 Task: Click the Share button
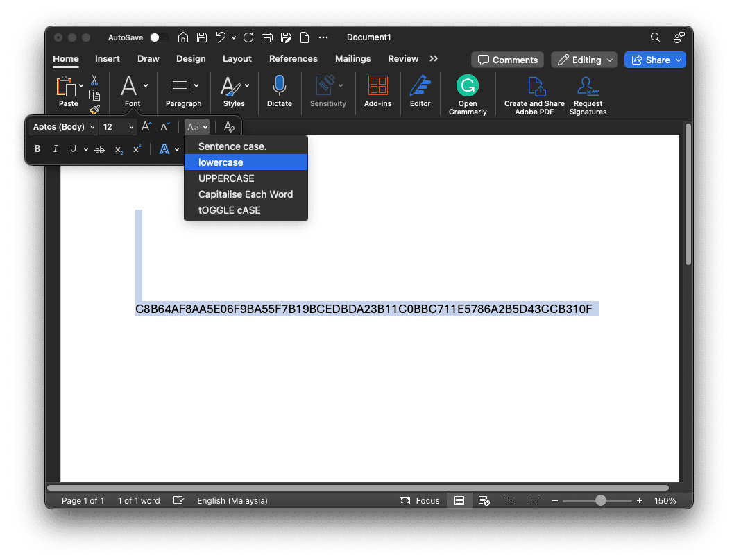tap(654, 60)
